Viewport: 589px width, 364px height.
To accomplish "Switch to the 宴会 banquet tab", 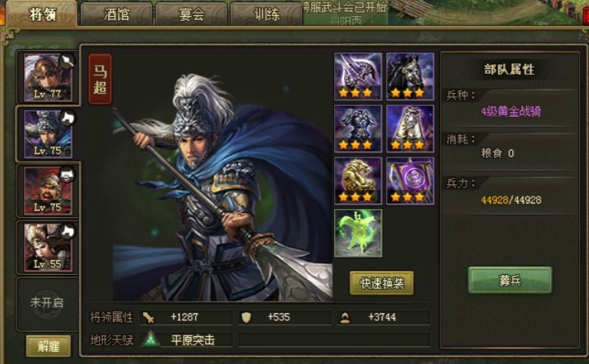I will click(191, 15).
